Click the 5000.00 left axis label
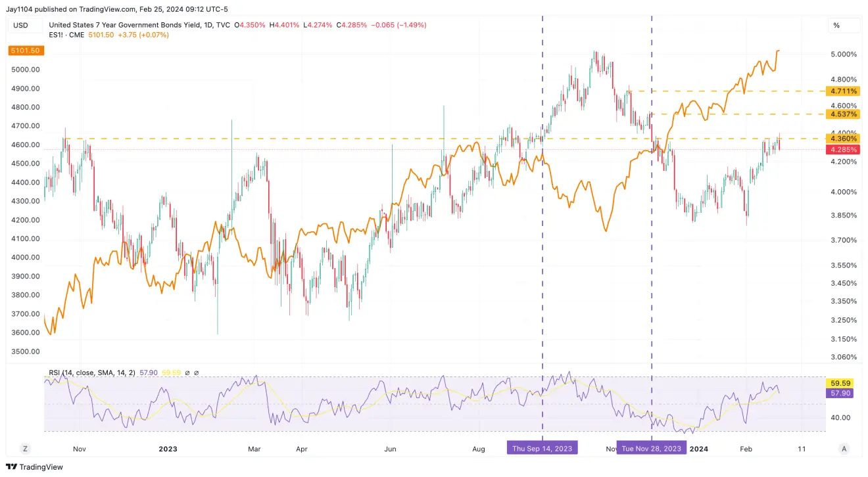 [x=26, y=70]
